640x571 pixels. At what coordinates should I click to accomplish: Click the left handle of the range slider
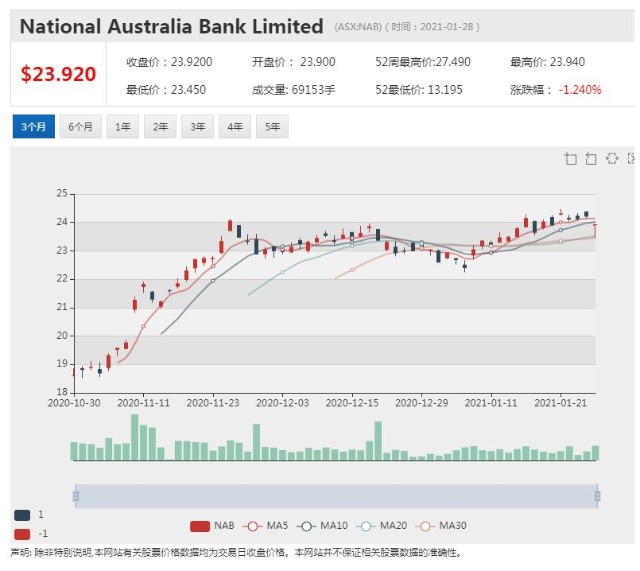tap(76, 496)
